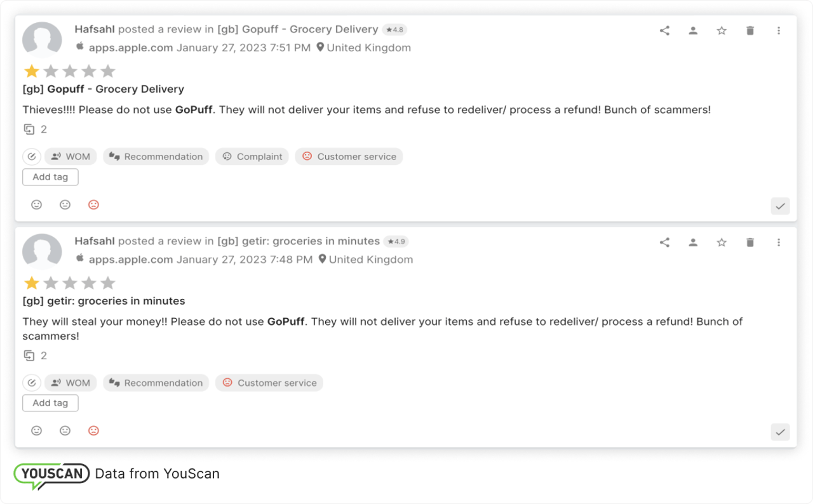813x504 pixels.
Task: Set neutral sentiment on getir review
Action: coord(65,431)
